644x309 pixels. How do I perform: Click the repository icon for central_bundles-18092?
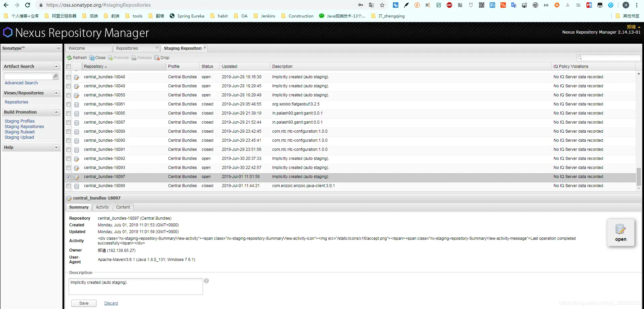77,159
